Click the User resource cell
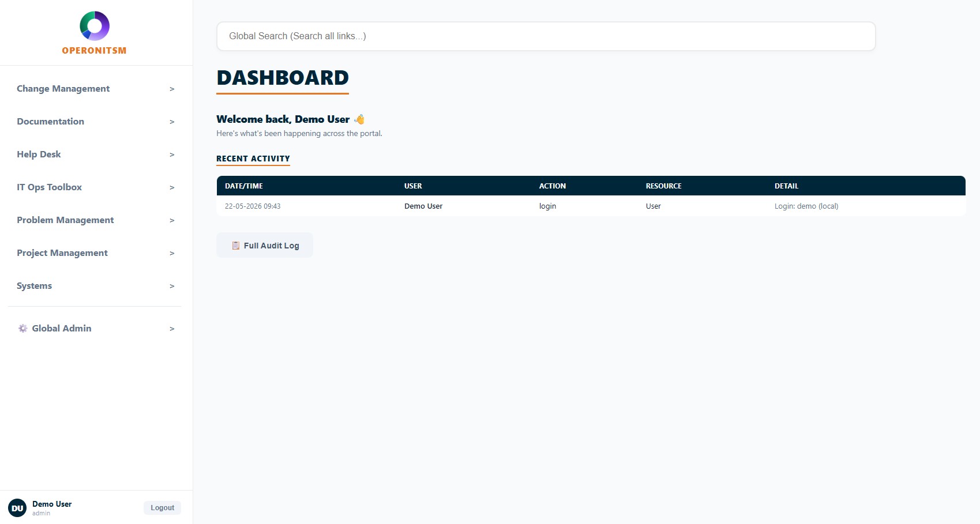This screenshot has height=524, width=980. (654, 206)
